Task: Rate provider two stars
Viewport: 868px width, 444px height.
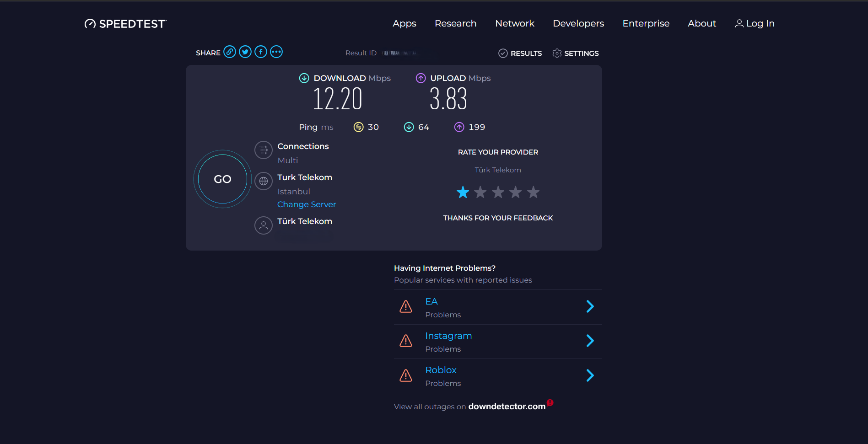Action: click(480, 193)
